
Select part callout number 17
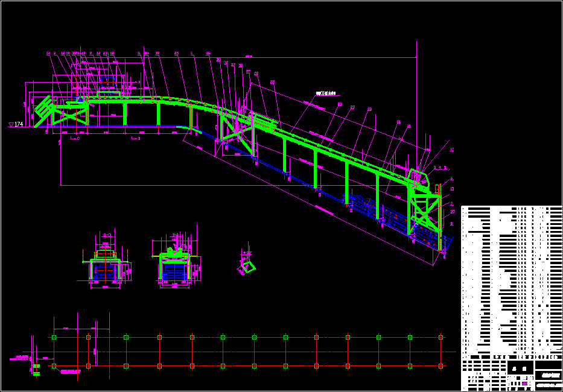pyautogui.click(x=452, y=150)
